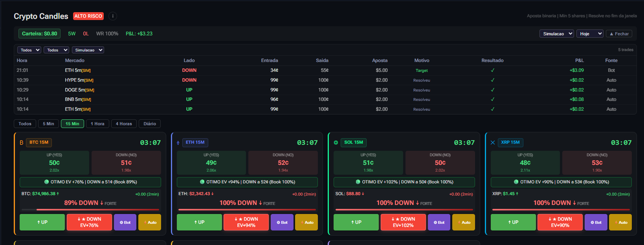Image resolution: width=644 pixels, height=245 pixels.
Task: Click ETH 100% DOWN strength bar
Action: [x=247, y=210]
